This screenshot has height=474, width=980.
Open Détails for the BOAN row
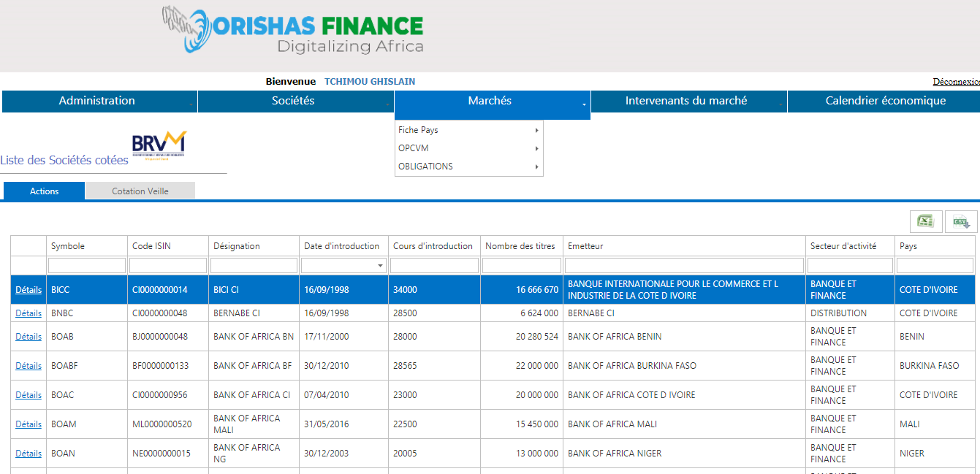[x=29, y=454]
